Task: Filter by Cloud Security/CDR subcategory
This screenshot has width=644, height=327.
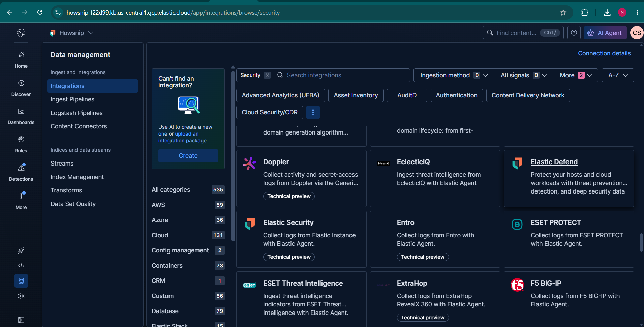Action: [x=270, y=112]
